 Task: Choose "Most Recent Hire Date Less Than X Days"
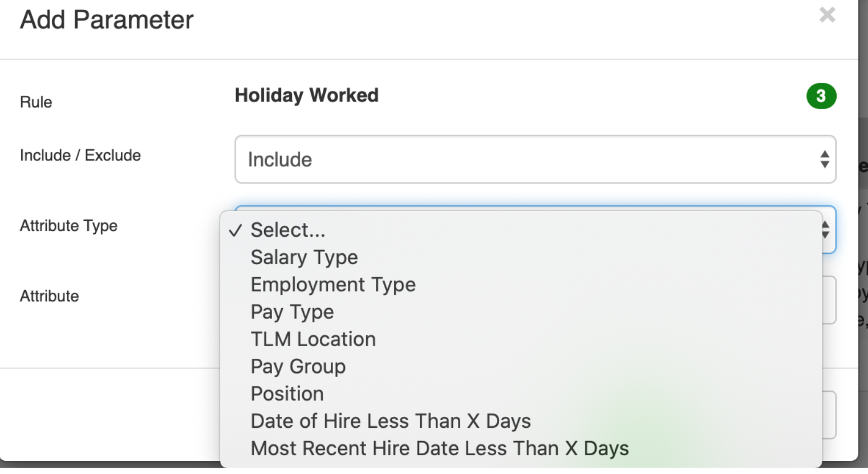tap(439, 448)
